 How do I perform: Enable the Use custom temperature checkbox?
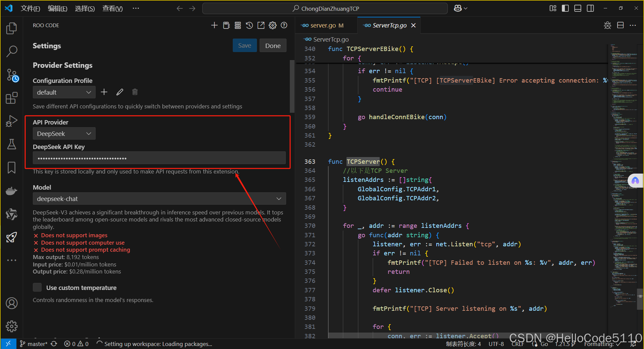(x=37, y=287)
